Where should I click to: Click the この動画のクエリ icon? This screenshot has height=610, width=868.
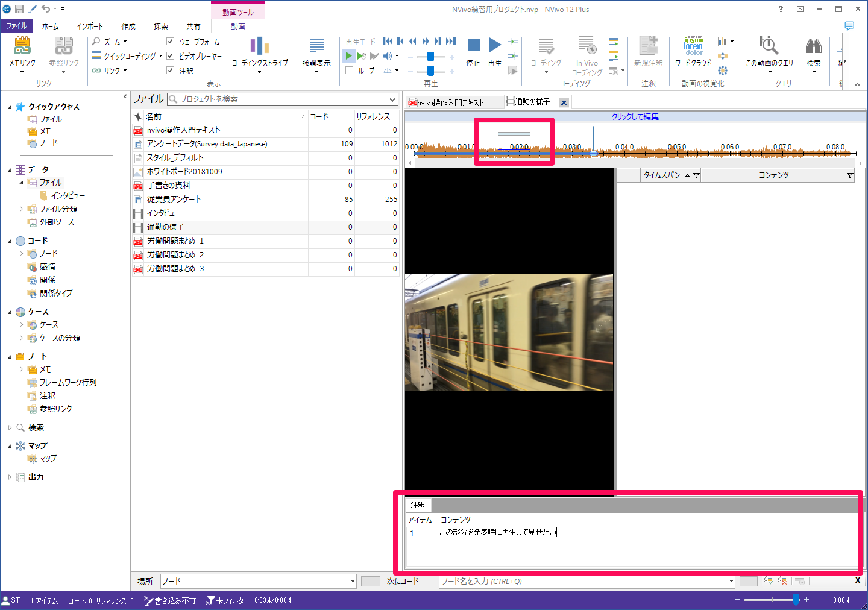click(x=769, y=47)
